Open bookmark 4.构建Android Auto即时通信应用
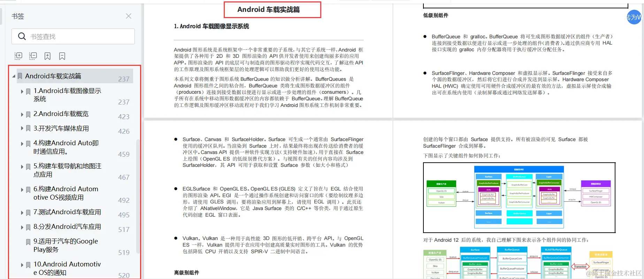644x279 pixels. click(66, 147)
